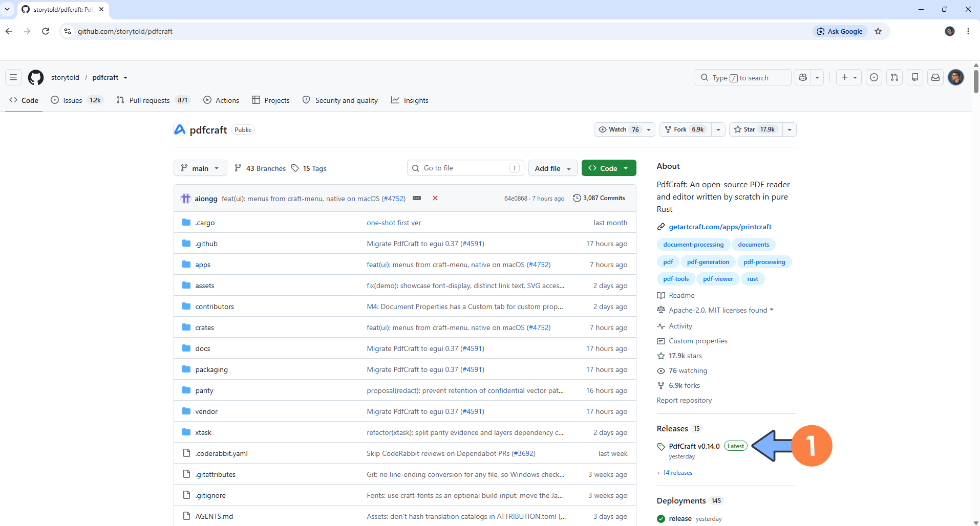This screenshot has height=526, width=980.
Task: Open the Issues icon in header
Action: click(874, 77)
